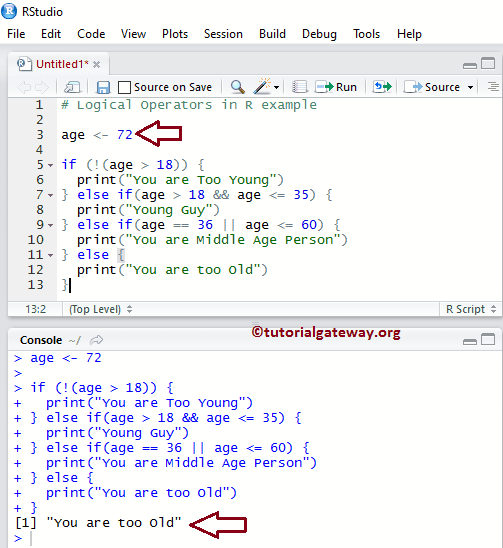This screenshot has width=503, height=548.
Task: Click the compile report notebook icon
Action: (300, 87)
